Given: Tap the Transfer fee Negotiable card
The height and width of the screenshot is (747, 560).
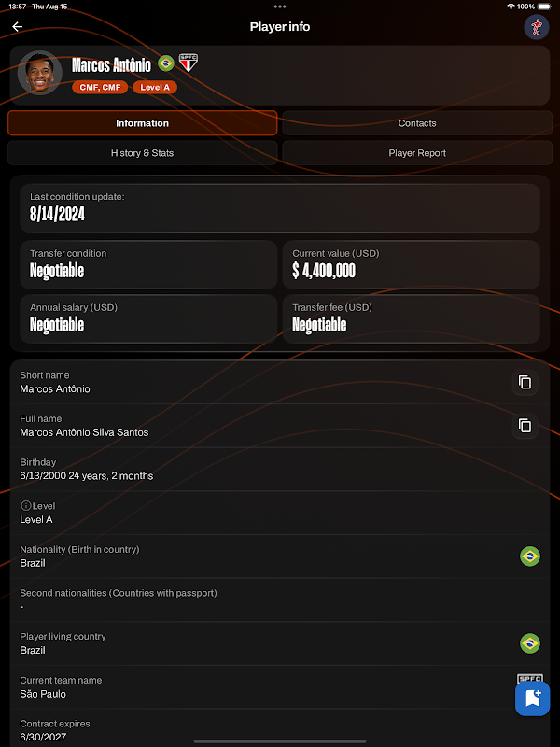Looking at the screenshot, I should (x=411, y=318).
